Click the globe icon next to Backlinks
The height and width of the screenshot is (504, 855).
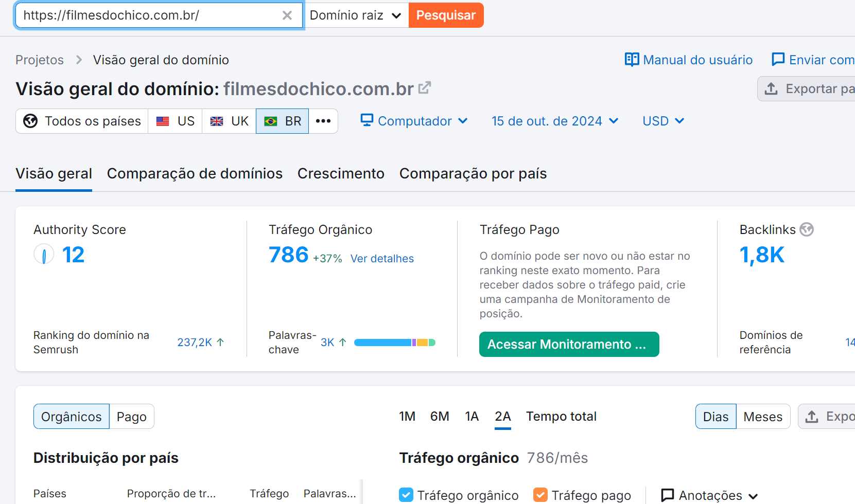[807, 229]
